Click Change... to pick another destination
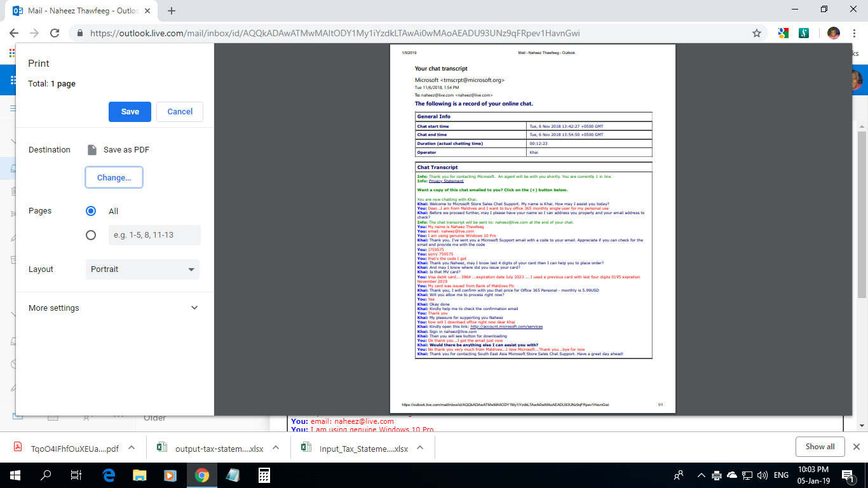The image size is (868, 488). pos(114,177)
